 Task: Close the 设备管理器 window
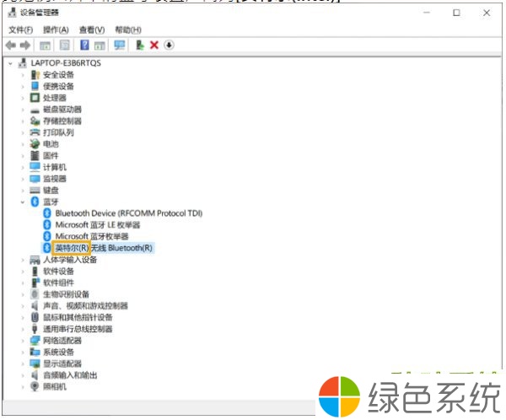[x=487, y=13]
